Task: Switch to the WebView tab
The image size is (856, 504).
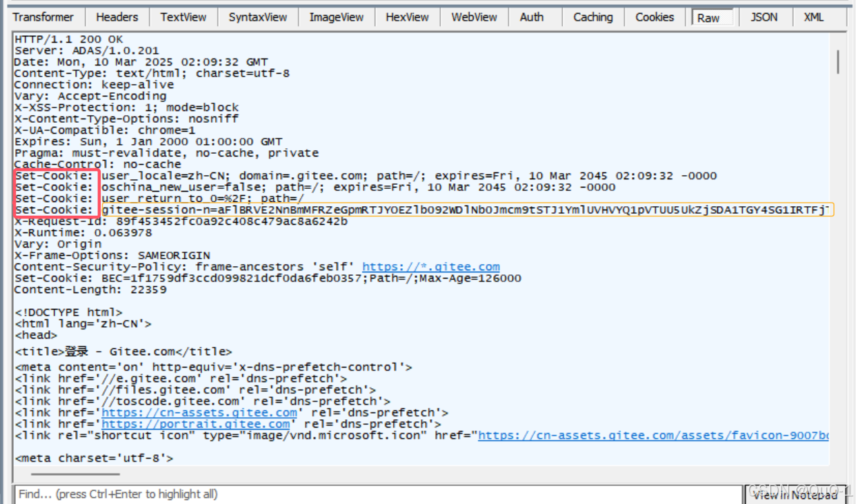Action: (x=474, y=17)
